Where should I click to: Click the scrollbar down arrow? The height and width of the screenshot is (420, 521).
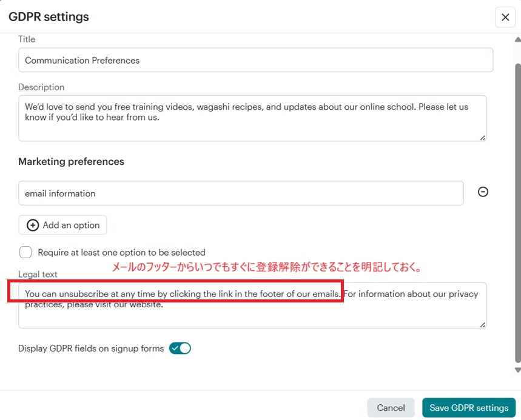[517, 370]
